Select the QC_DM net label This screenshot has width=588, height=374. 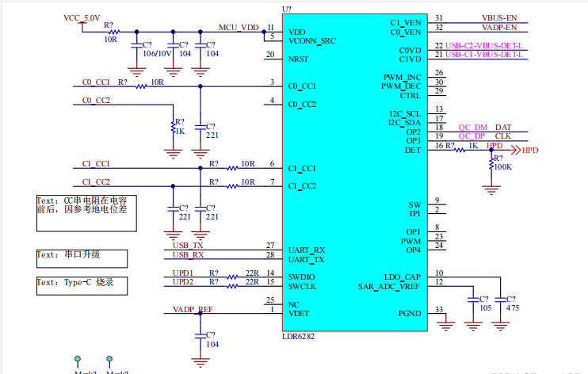click(473, 128)
